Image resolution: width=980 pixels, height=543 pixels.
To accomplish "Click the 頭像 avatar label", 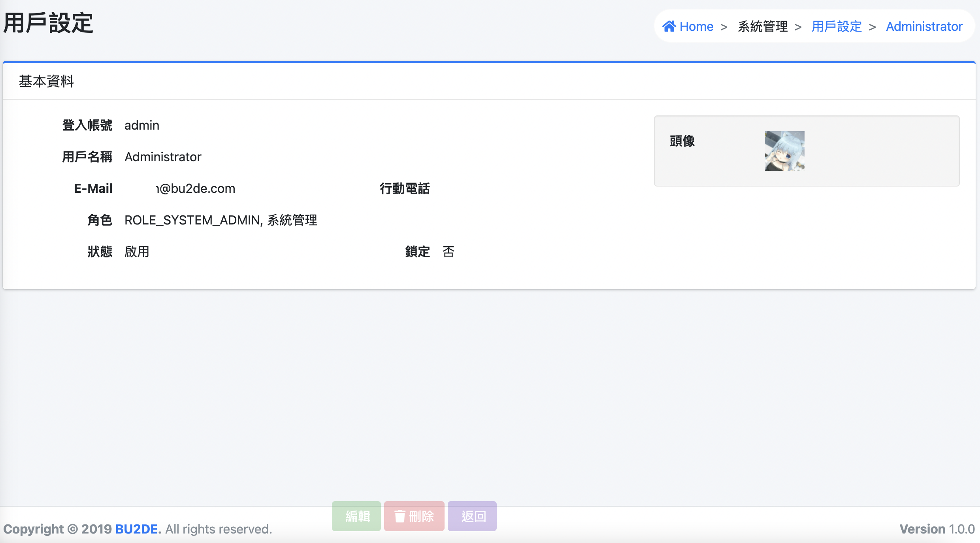I will click(x=682, y=141).
